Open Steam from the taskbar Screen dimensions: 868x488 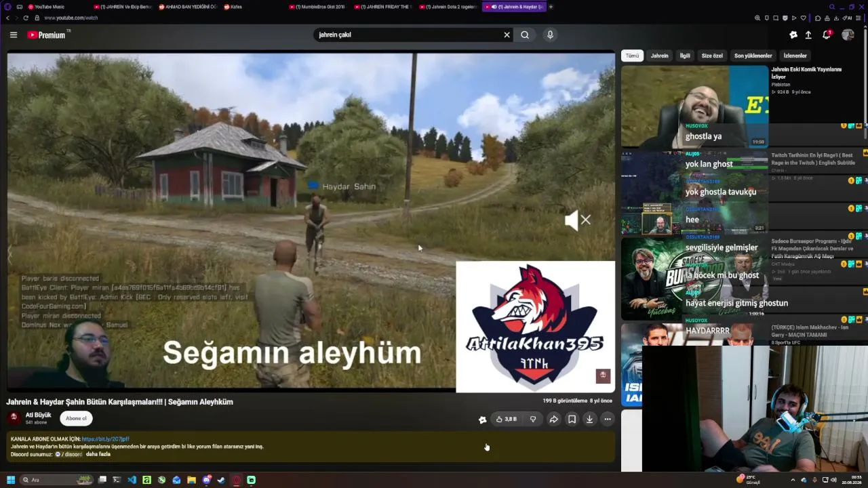(x=221, y=480)
